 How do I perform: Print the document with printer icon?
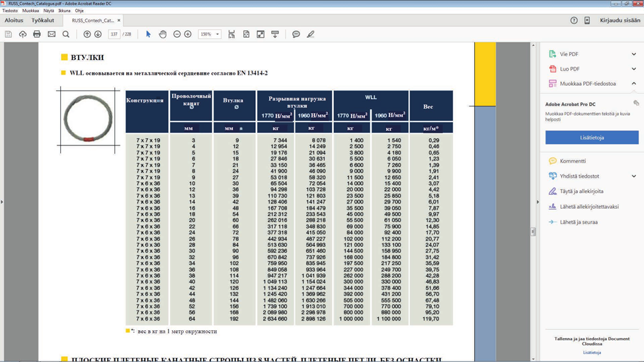coord(37,34)
